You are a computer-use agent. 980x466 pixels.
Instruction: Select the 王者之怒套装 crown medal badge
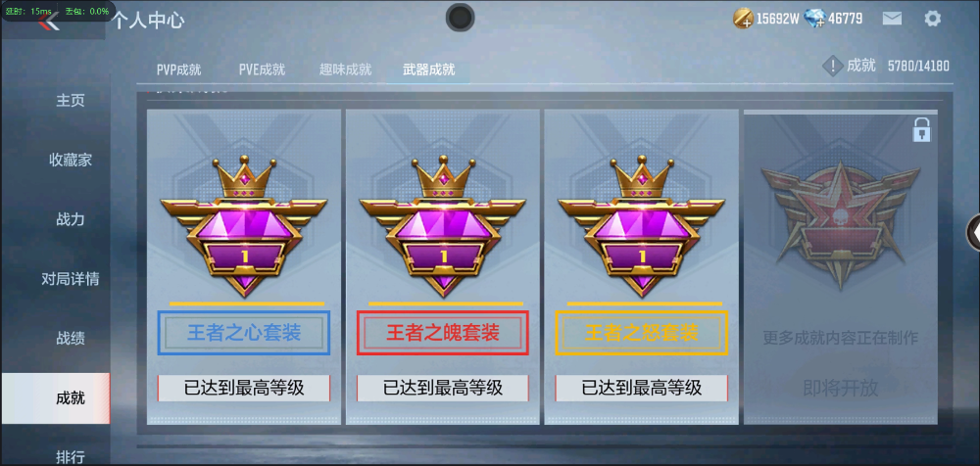641,225
